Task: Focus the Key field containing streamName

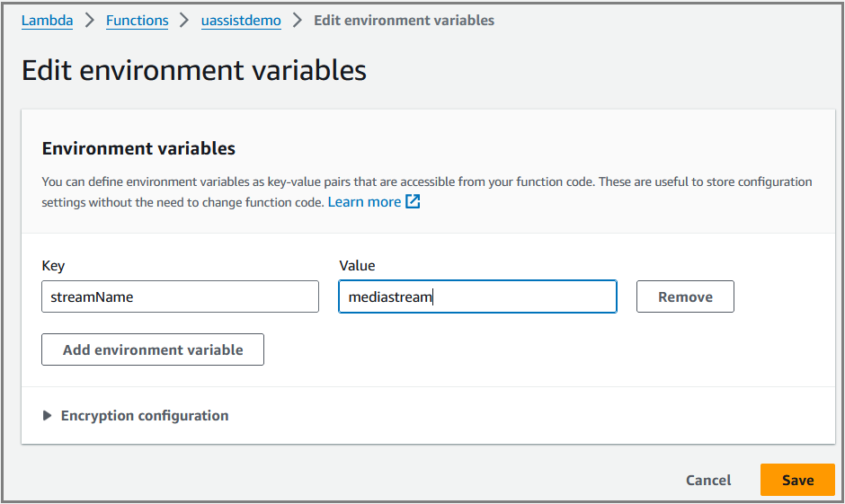Action: (x=180, y=296)
